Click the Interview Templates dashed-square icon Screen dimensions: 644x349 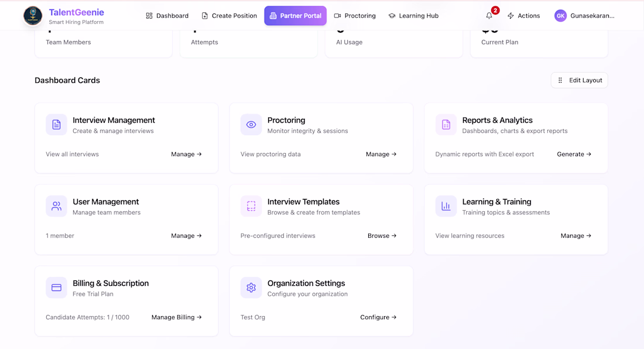[x=251, y=206]
